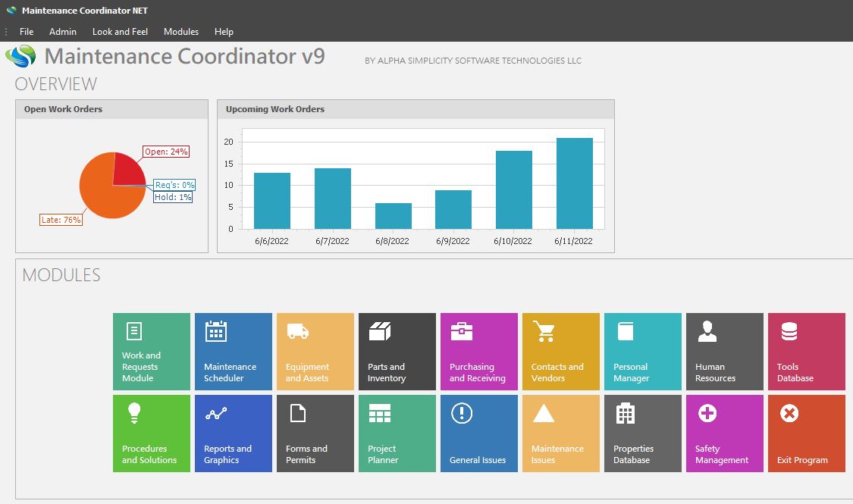Launch the Maintenance Scheduler
Screen dimensions: 853x504
233,351
